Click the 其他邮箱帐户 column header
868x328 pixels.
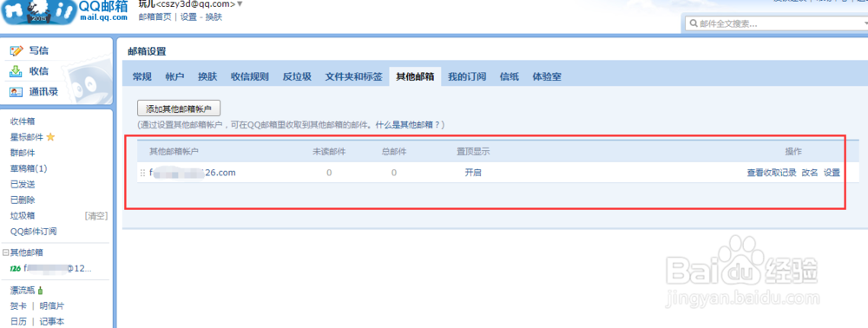coord(174,152)
